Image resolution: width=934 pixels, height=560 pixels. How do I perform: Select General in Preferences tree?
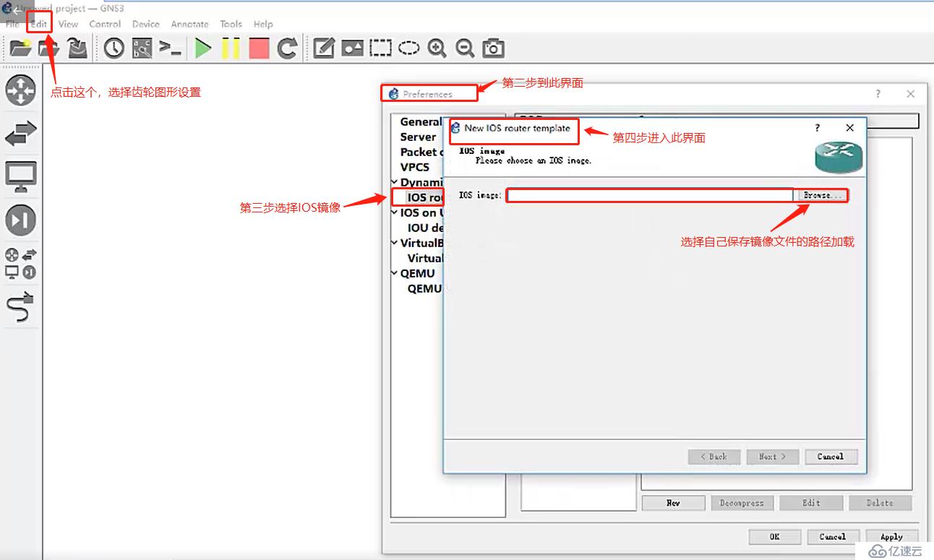[x=421, y=121]
